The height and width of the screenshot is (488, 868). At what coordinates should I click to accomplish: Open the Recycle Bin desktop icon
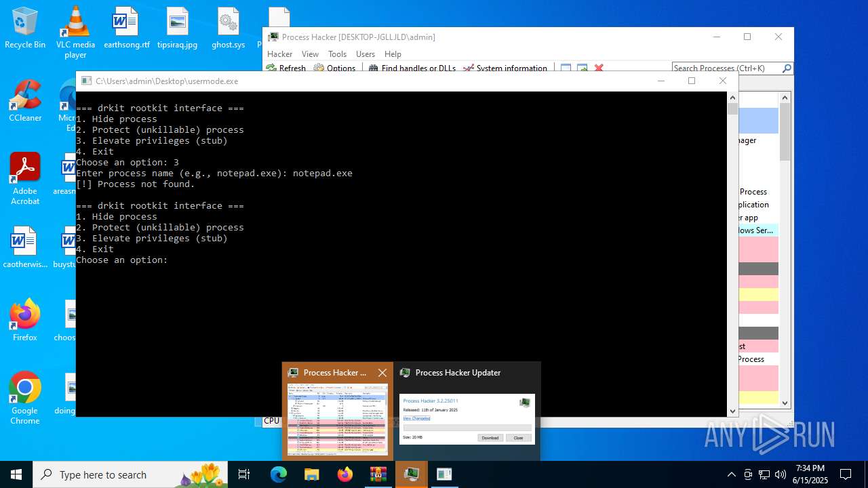point(25,28)
